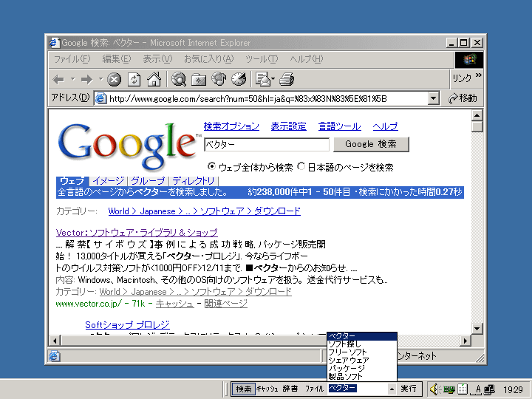Click the Forward arrow in IE toolbar
The height and width of the screenshot is (399, 532).
(87, 80)
